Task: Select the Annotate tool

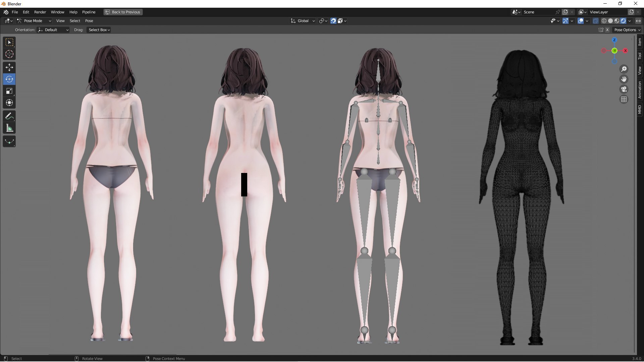Action: (9, 116)
